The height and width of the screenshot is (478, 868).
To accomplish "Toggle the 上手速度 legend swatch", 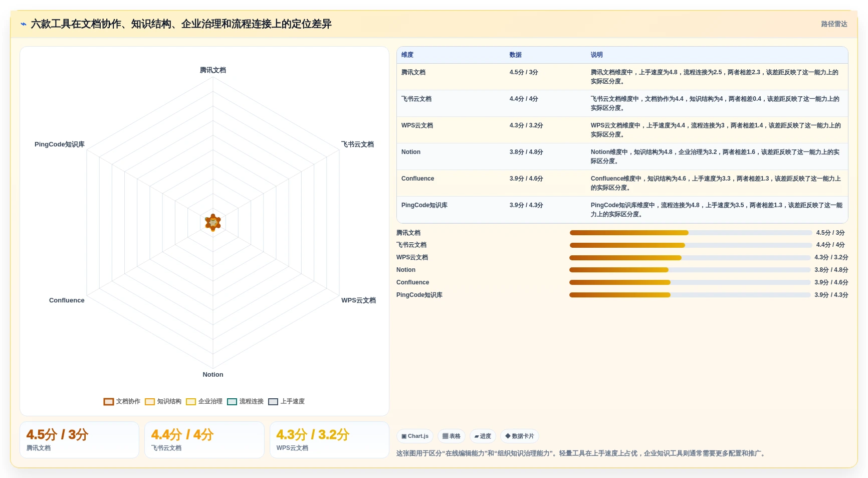I will 273,402.
